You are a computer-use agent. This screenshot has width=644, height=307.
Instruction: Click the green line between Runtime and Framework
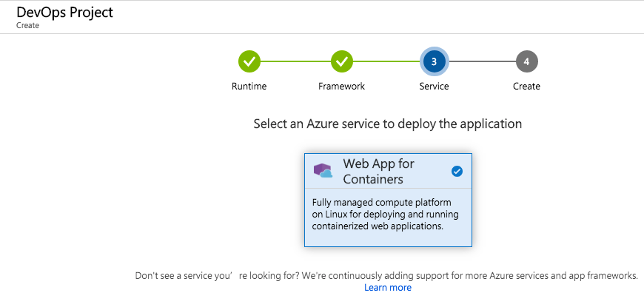point(295,61)
